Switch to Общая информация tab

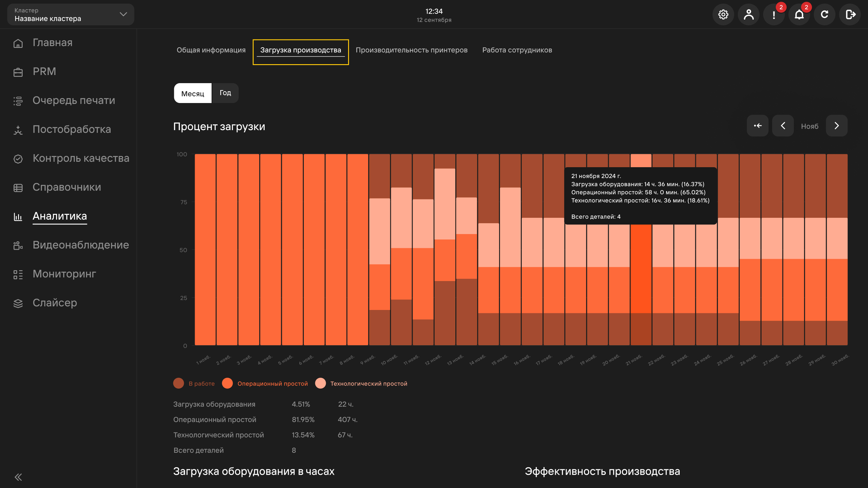[x=211, y=50]
